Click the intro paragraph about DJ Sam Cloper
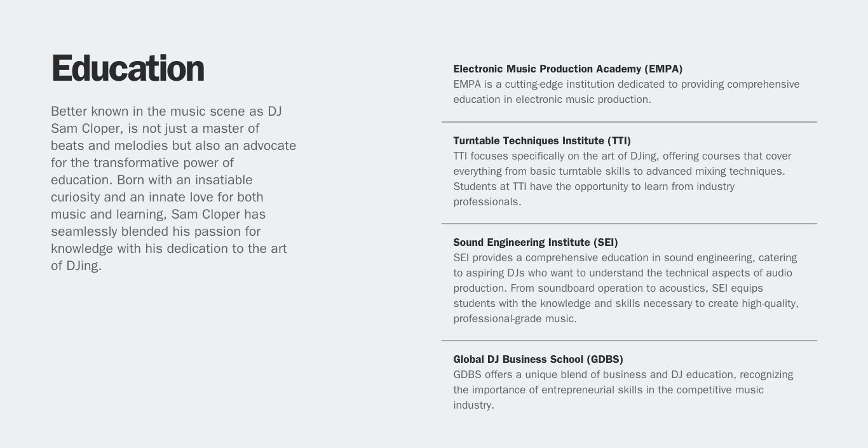 (173, 188)
